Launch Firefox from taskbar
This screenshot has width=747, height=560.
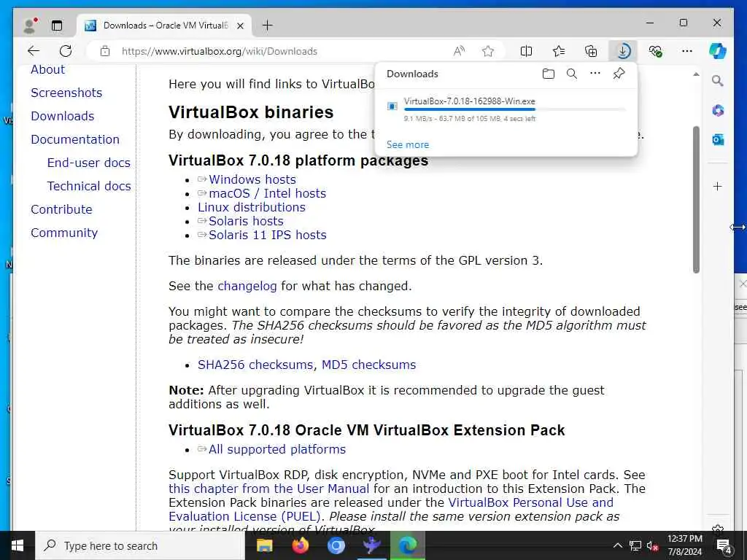[x=300, y=545]
